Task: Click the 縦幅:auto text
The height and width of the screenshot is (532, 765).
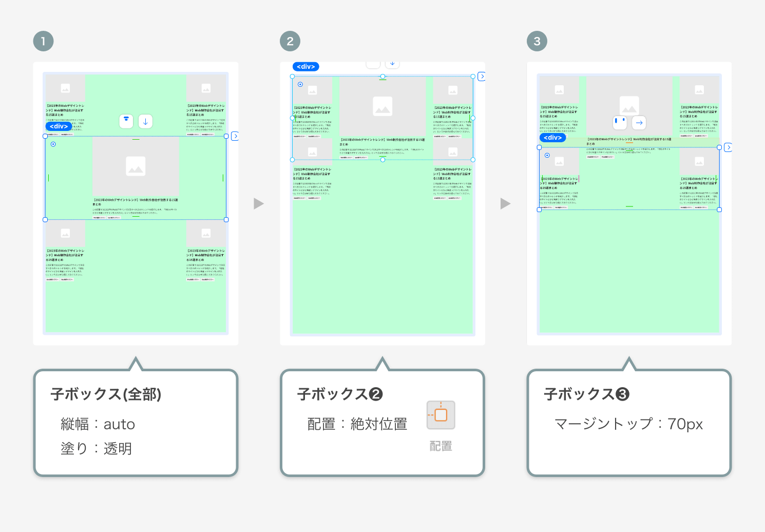Action: coord(98,424)
